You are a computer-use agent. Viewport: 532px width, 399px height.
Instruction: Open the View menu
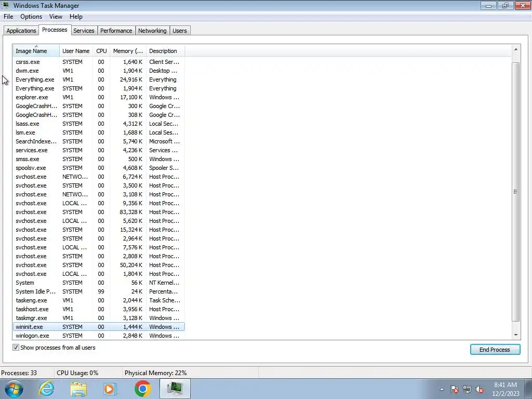(x=56, y=17)
